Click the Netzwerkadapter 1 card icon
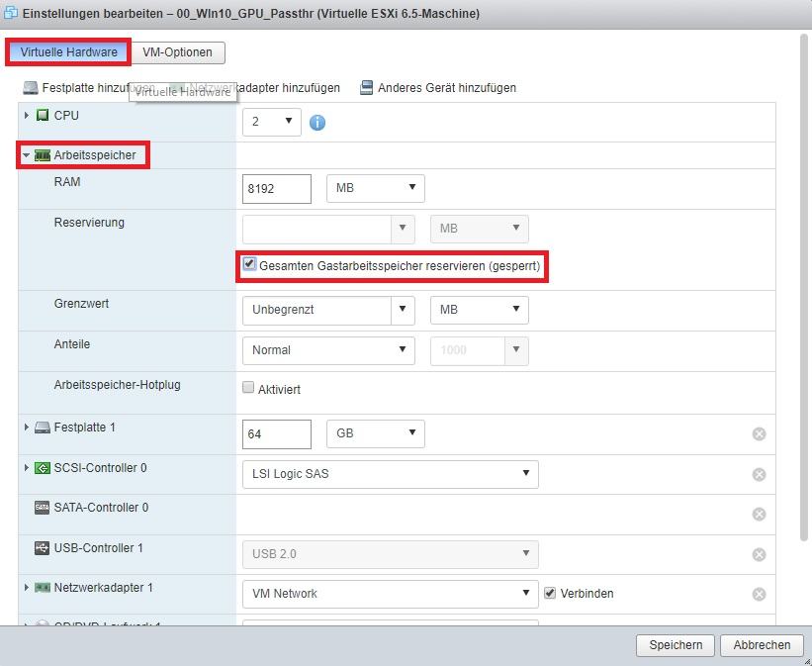The width and height of the screenshot is (812, 666). coord(43,588)
